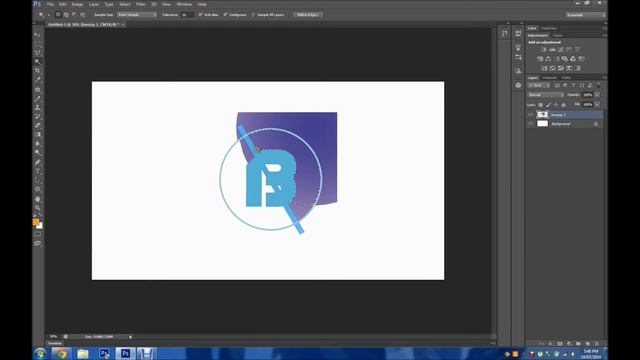Add a Levels adjustment

(552, 49)
